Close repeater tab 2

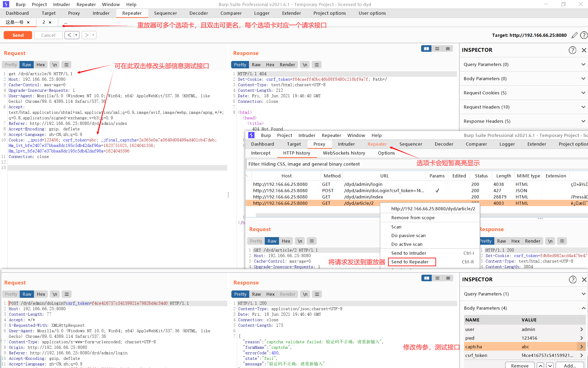click(x=50, y=22)
